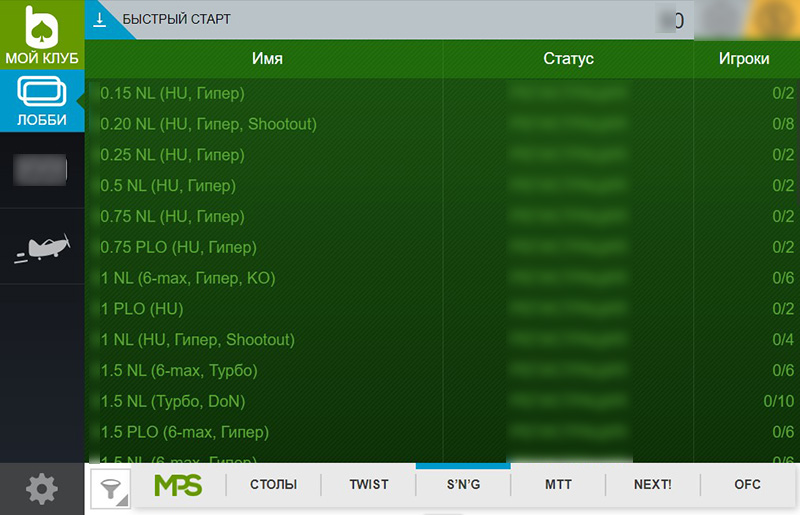The image size is (800, 515).
Task: Open the MTT tab
Action: [558, 485]
